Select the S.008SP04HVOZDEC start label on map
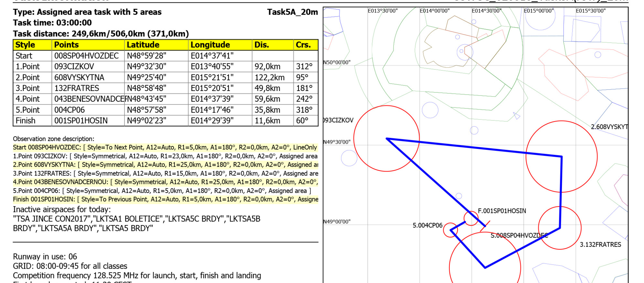The image size is (644, 283). 519,236
